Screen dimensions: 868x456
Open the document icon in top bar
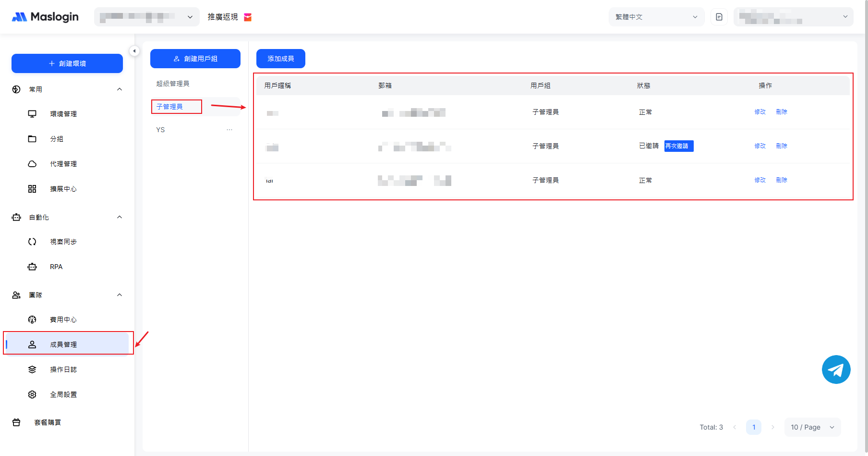[719, 17]
